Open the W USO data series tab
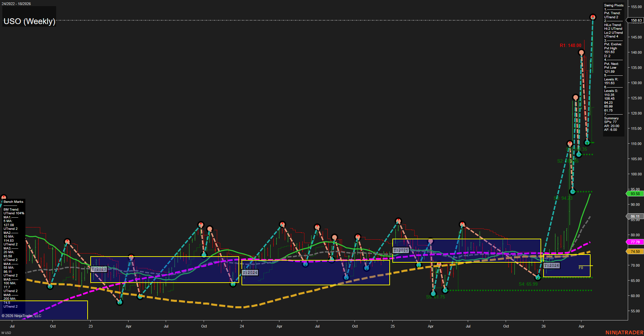This screenshot has height=336, width=644. pos(5,332)
